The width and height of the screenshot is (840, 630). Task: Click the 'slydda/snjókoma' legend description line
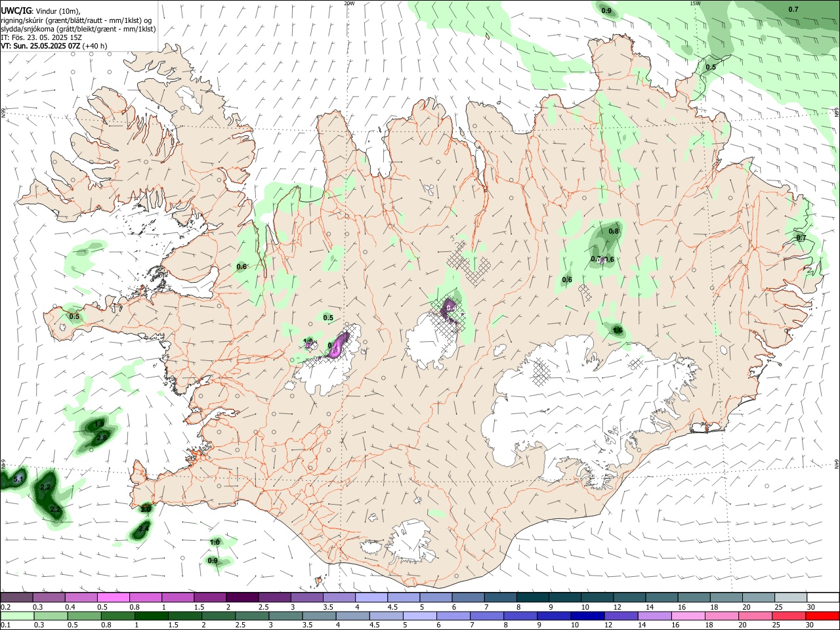point(78,29)
